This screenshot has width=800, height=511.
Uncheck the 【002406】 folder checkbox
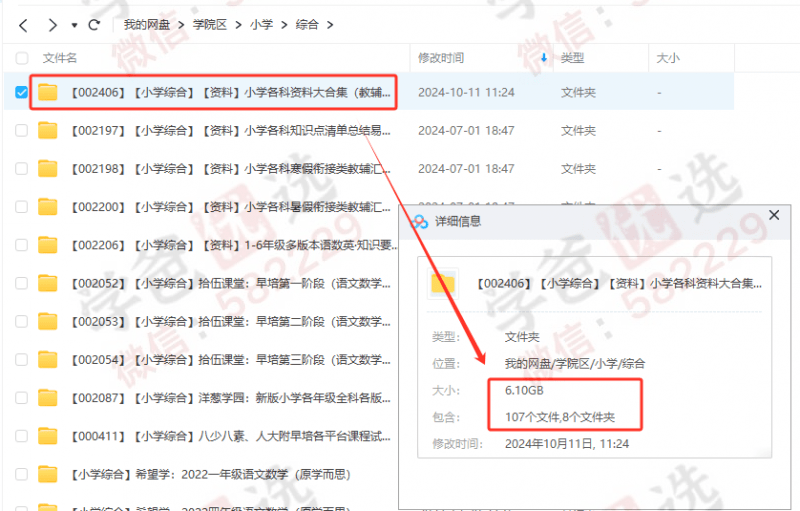pos(21,92)
